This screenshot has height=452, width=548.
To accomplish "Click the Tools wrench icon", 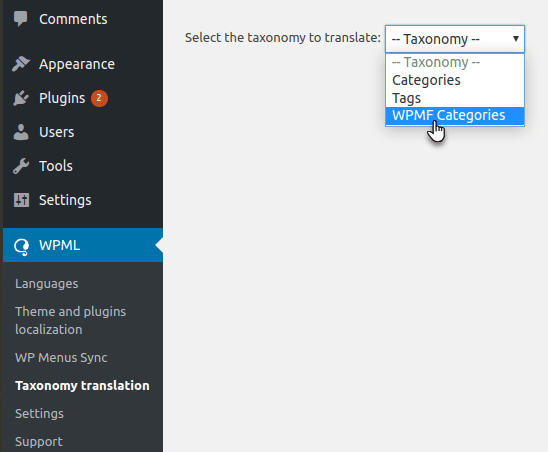I will pyautogui.click(x=21, y=166).
